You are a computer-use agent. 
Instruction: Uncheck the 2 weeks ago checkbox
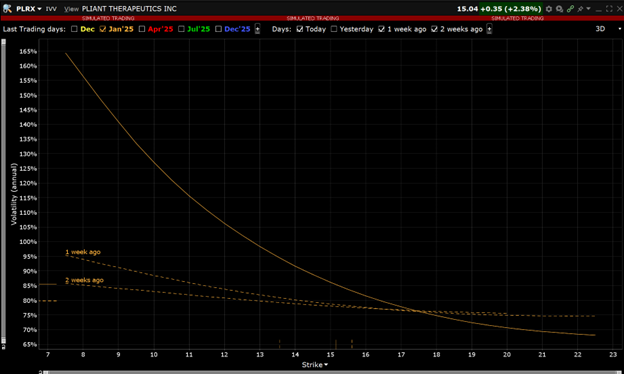pyautogui.click(x=434, y=29)
